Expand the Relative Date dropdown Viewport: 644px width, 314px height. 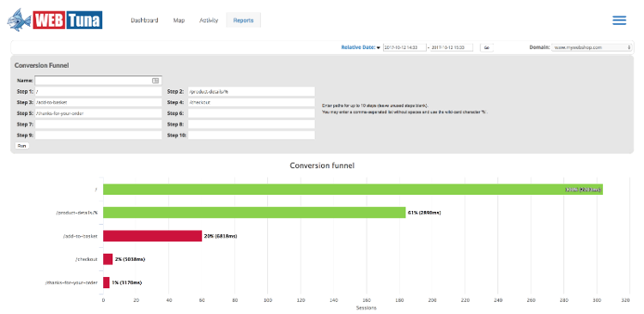pos(361,47)
